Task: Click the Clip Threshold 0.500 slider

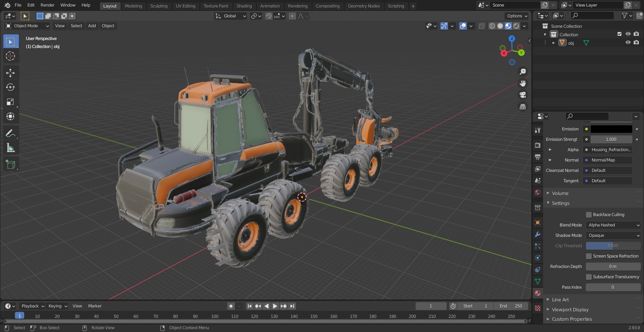Action: coord(613,246)
